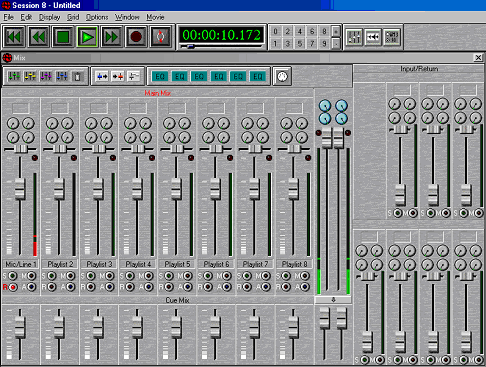The width and height of the screenshot is (486, 367).
Task: Click the blue fader group icon
Action: 62,76
